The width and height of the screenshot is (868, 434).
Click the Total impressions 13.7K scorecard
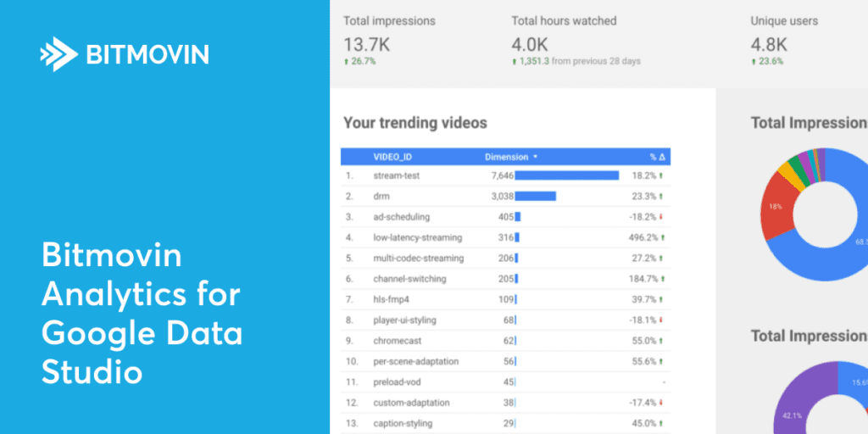click(x=390, y=41)
